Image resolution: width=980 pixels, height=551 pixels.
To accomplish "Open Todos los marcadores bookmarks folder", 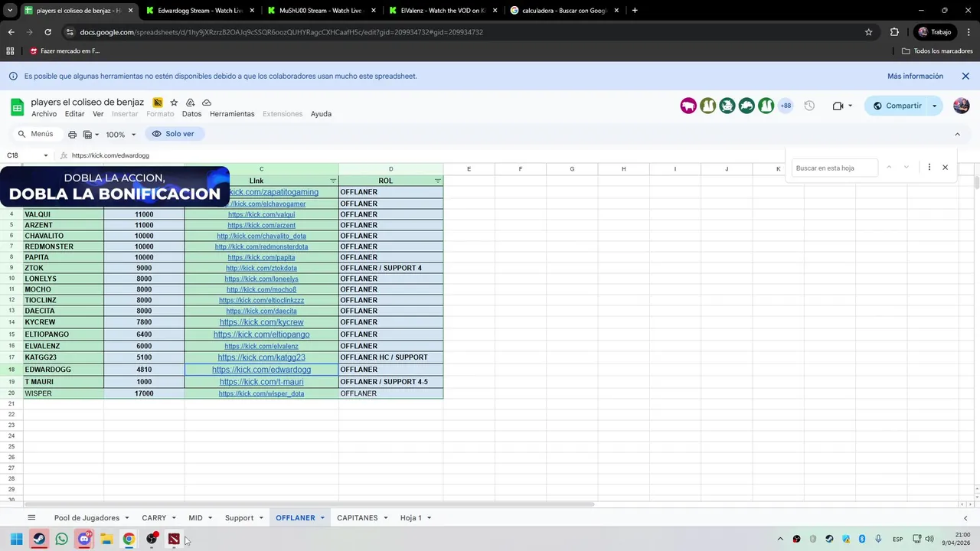I will [937, 51].
